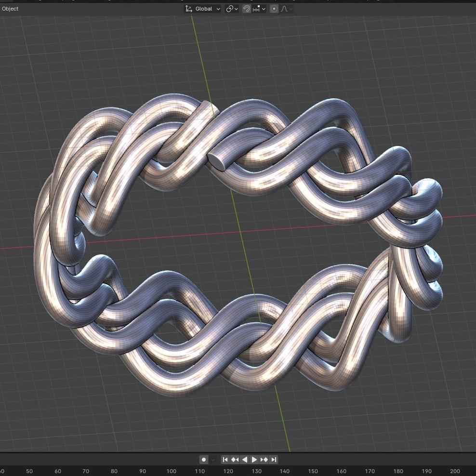Image resolution: width=476 pixels, height=476 pixels.
Task: Click frame 70 on the timeline ruler
Action: click(86, 471)
